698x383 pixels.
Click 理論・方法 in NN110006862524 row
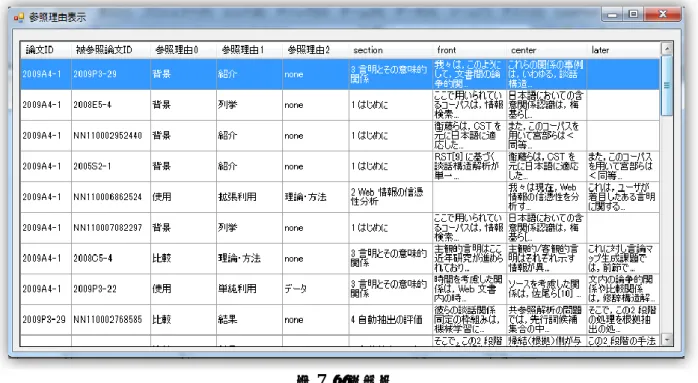(315, 197)
